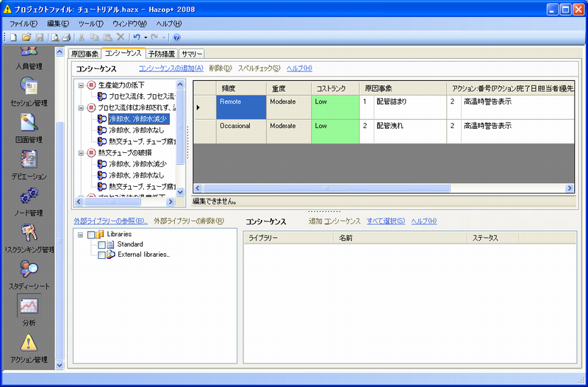Screen dimensions: 588x387
Task: Collapse the Libraries tree node
Action: coord(80,235)
